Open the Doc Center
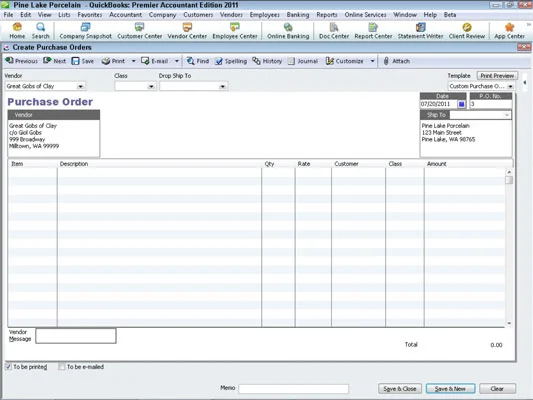Screen dimensions: 533x400 [334, 31]
